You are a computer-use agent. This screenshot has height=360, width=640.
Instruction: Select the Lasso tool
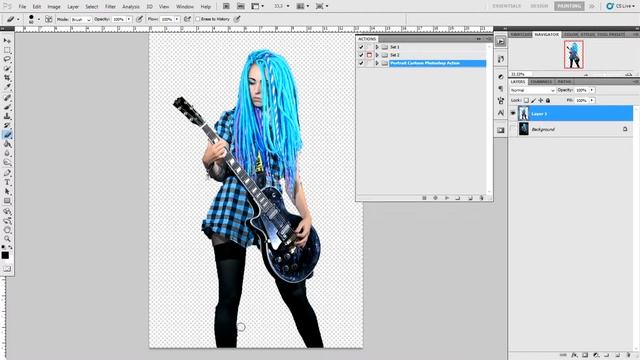pyautogui.click(x=7, y=59)
